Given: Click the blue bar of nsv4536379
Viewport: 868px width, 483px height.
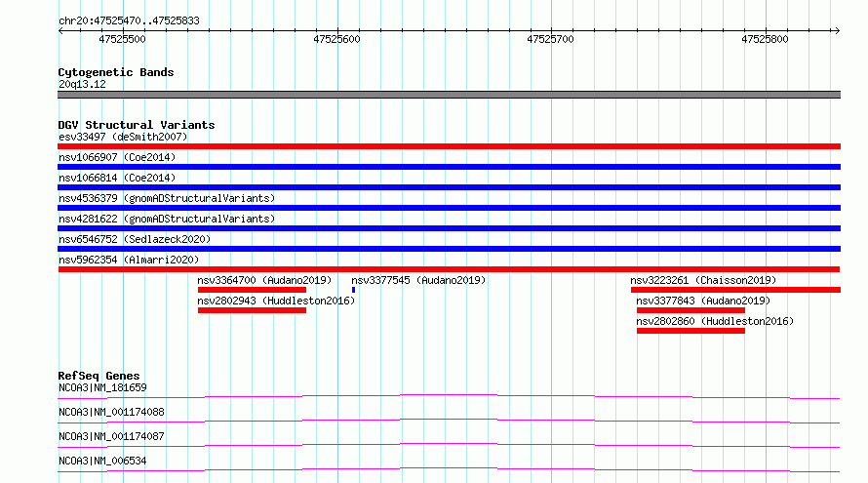Looking at the screenshot, I should [449, 208].
